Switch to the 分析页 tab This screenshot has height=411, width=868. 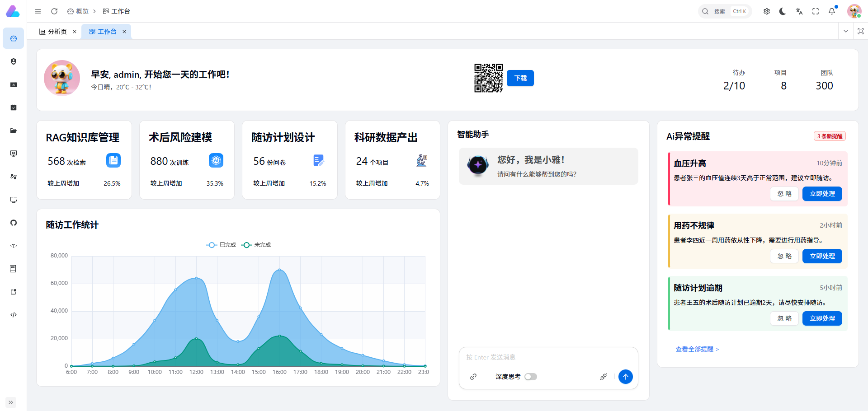click(53, 32)
